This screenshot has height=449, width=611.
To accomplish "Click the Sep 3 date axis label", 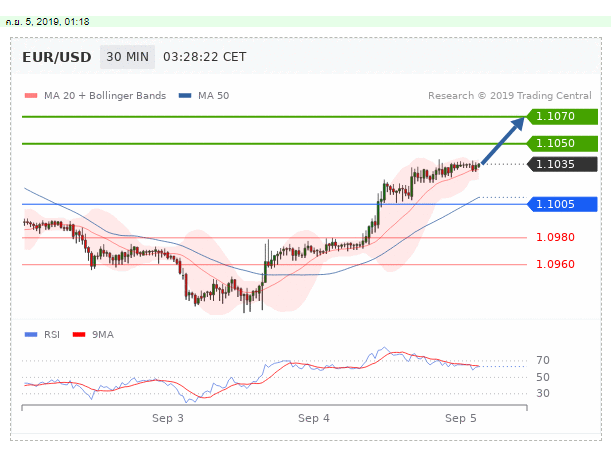I will [x=168, y=418].
